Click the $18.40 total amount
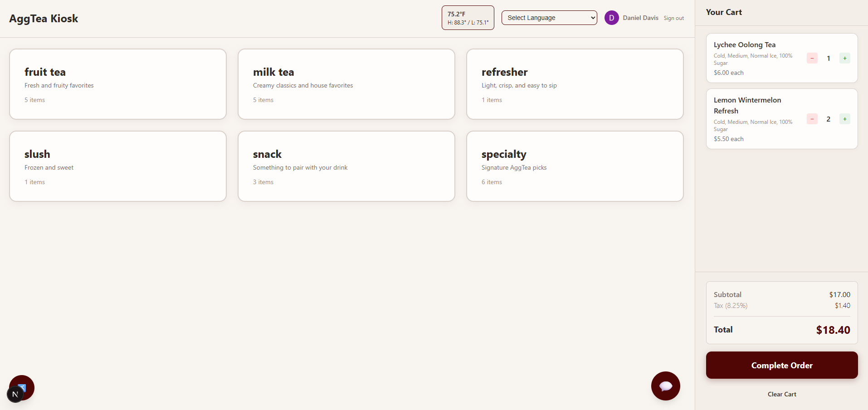 point(833,330)
